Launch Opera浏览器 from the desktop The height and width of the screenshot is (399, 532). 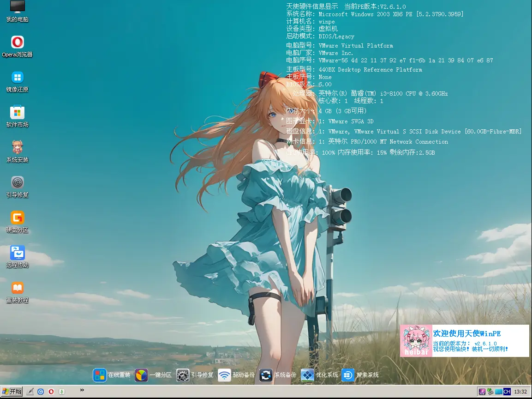click(18, 43)
